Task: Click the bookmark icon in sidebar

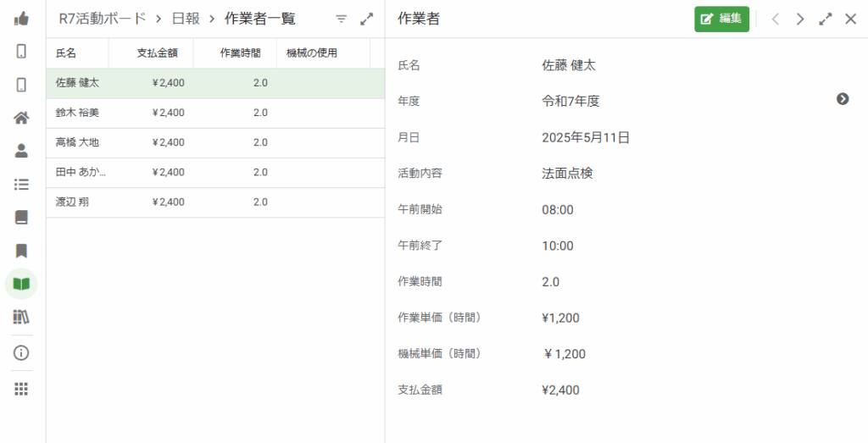Action: click(x=21, y=251)
